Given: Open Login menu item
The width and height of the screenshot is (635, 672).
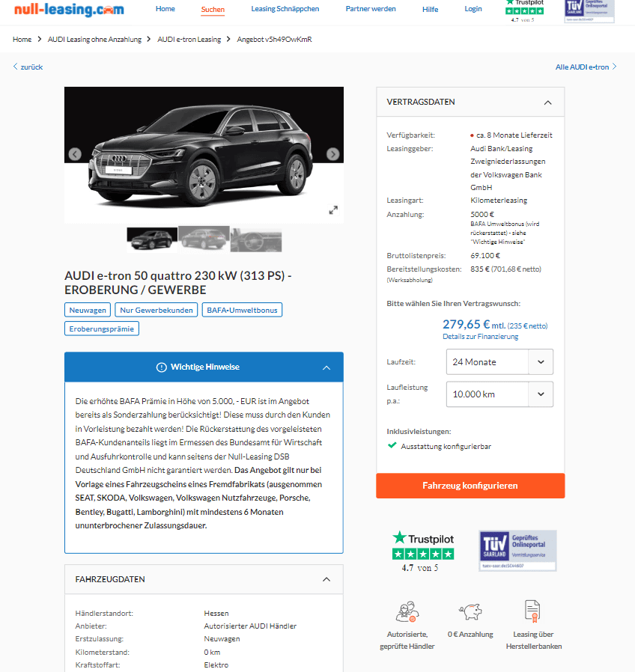Looking at the screenshot, I should pyautogui.click(x=473, y=9).
